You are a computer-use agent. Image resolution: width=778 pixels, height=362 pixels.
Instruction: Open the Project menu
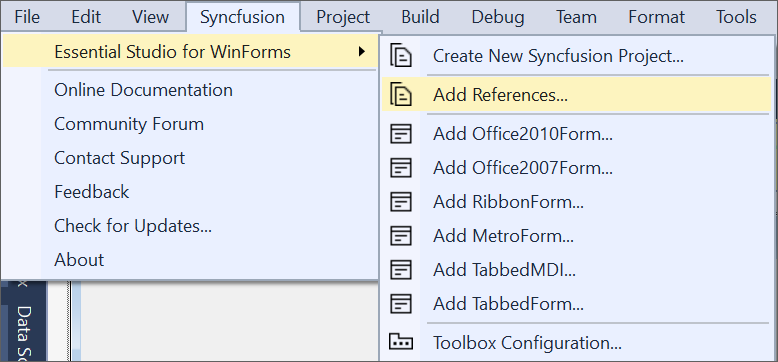click(343, 17)
